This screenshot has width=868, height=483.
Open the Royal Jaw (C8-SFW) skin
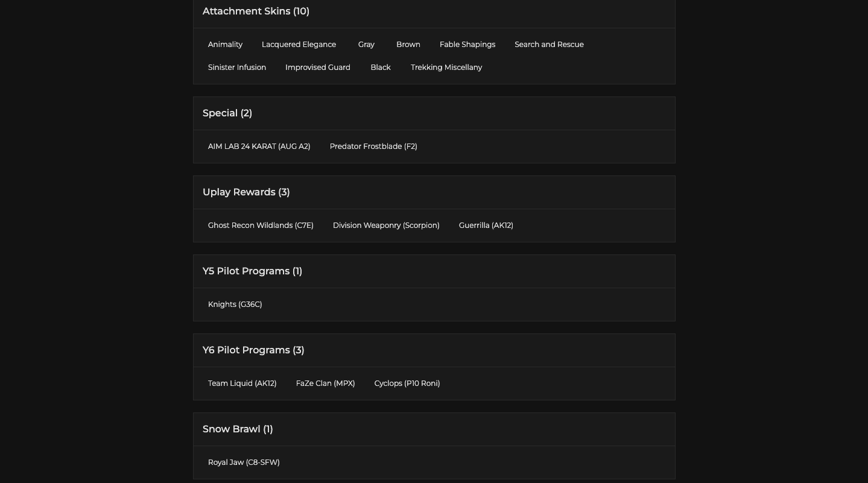[x=244, y=462]
